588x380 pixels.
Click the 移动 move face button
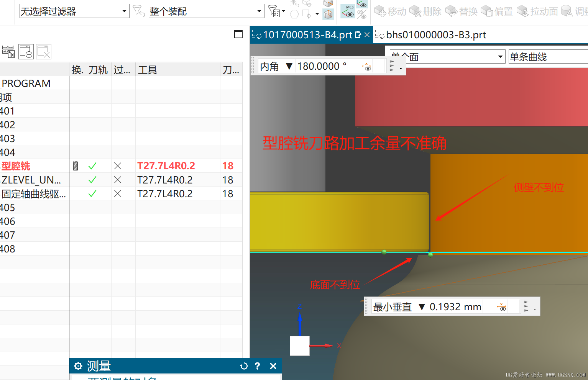(x=390, y=11)
